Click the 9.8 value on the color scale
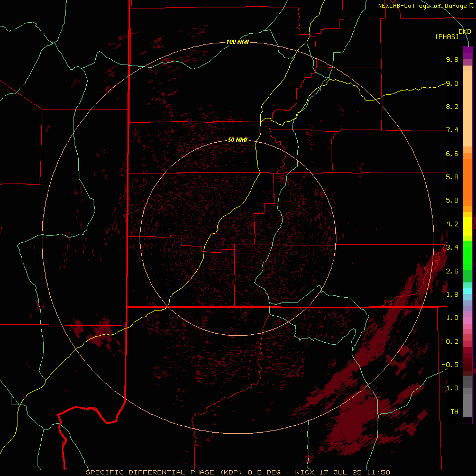476x476 pixels. pyautogui.click(x=452, y=59)
